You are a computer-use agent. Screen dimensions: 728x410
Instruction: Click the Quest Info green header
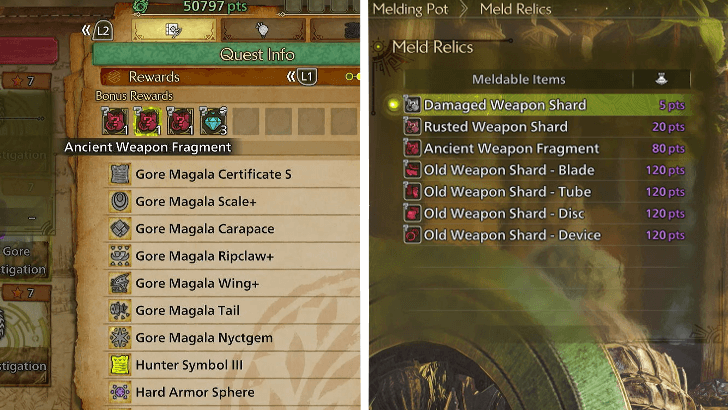227,54
